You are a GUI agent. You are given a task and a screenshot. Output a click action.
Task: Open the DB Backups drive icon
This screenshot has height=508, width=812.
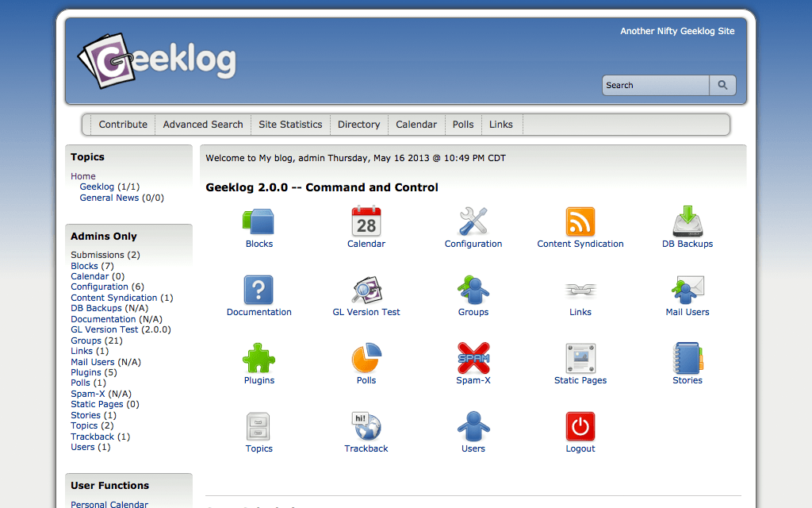[x=688, y=221]
